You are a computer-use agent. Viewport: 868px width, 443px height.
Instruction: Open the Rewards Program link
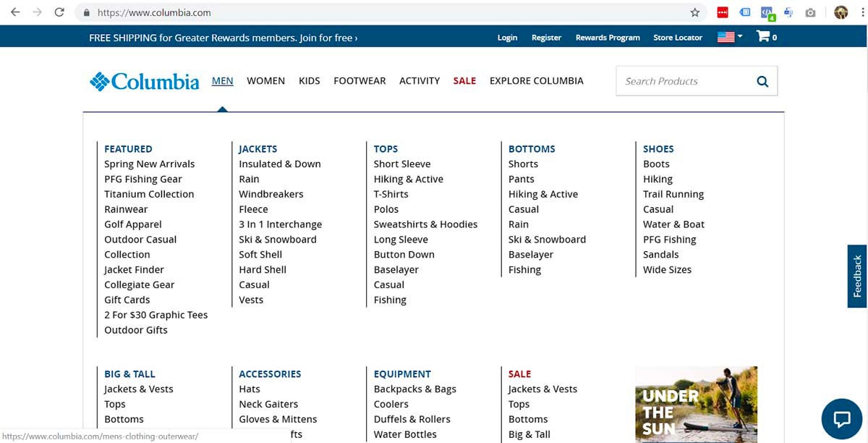pyautogui.click(x=608, y=37)
